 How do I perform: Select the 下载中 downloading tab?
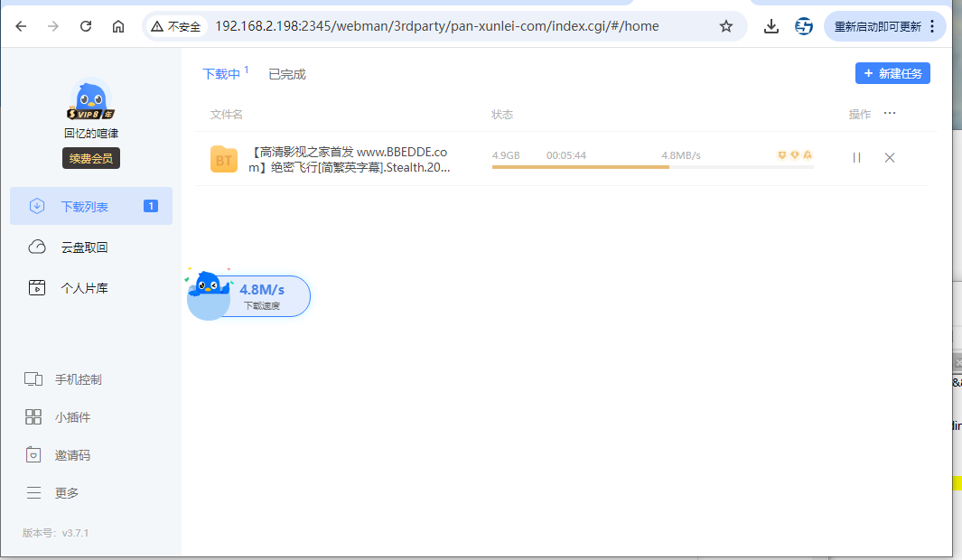coord(221,73)
